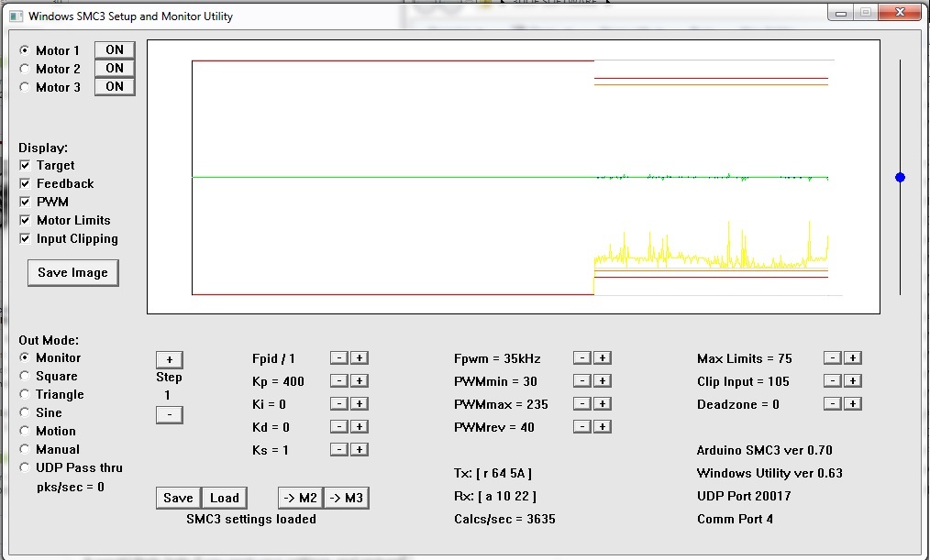The image size is (930, 560).
Task: Click the 'Calcs/sec = 3635' readout
Action: pos(504,519)
